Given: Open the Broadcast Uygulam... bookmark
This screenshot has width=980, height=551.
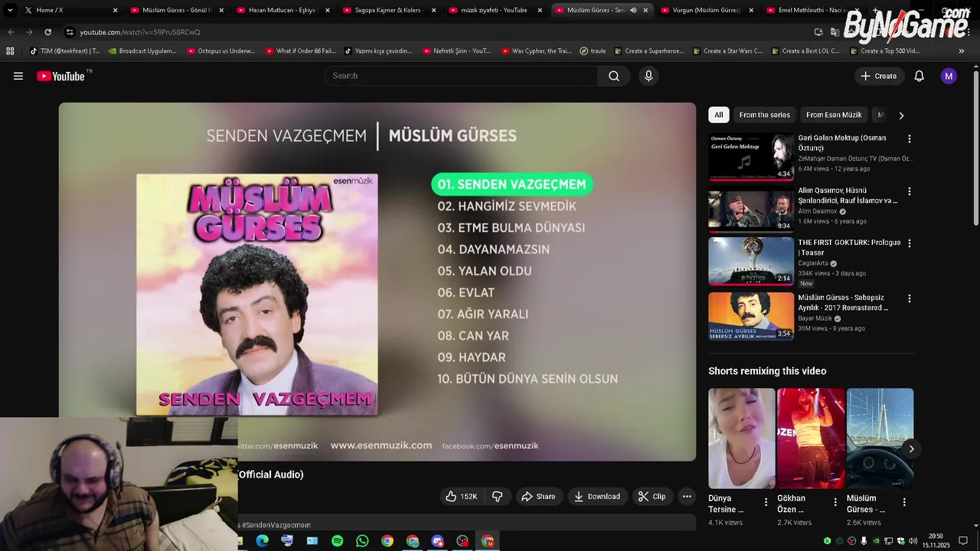Looking at the screenshot, I should point(142,51).
